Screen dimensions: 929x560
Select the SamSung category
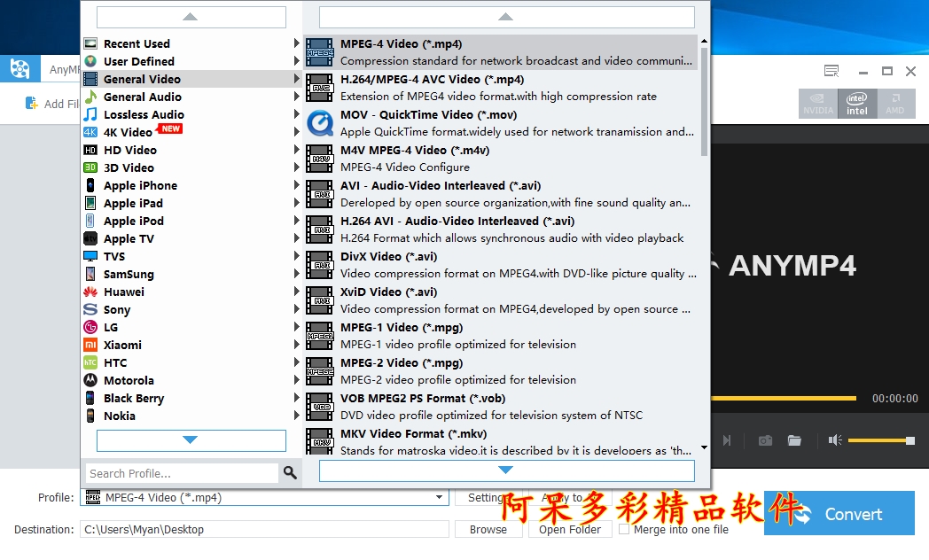coord(191,274)
